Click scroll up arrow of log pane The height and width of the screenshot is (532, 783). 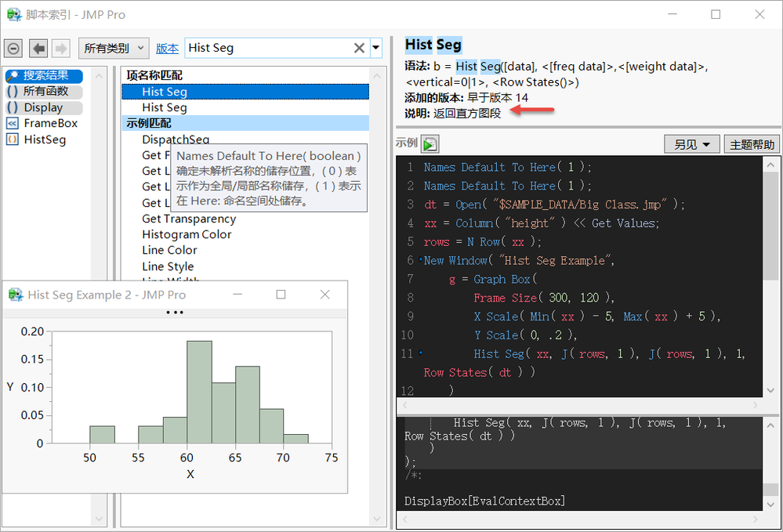point(771,425)
